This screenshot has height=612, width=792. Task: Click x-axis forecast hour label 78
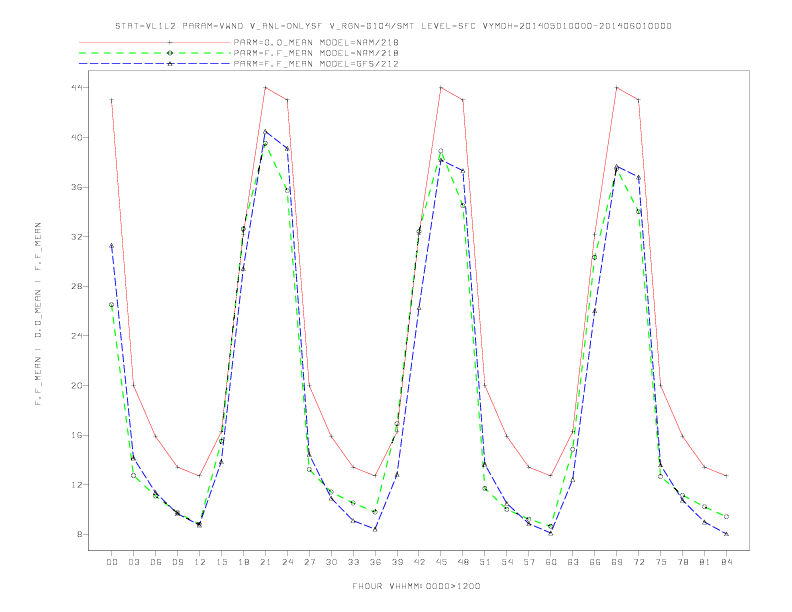(682, 562)
